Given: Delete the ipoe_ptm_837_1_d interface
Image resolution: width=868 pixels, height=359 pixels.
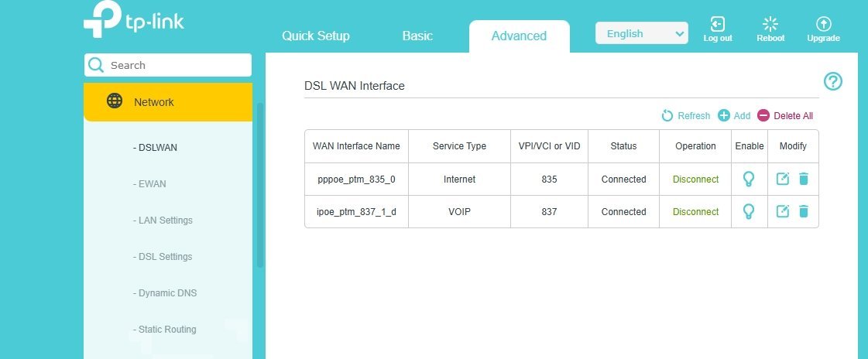Looking at the screenshot, I should pyautogui.click(x=804, y=211).
